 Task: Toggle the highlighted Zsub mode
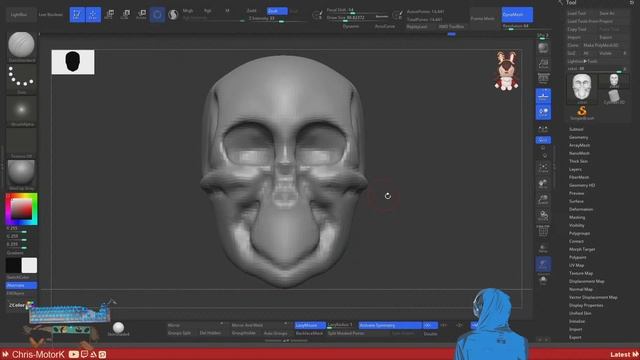[x=277, y=11]
